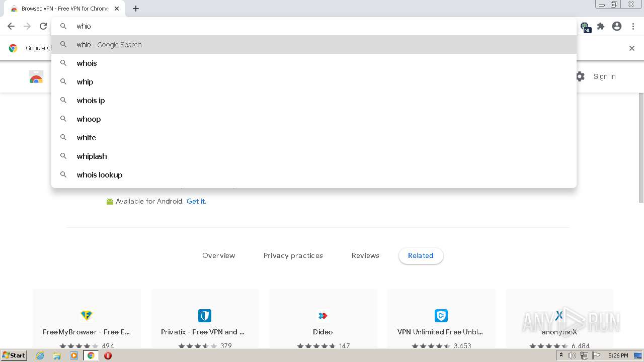Click the search icon in address bar

pos(63,26)
